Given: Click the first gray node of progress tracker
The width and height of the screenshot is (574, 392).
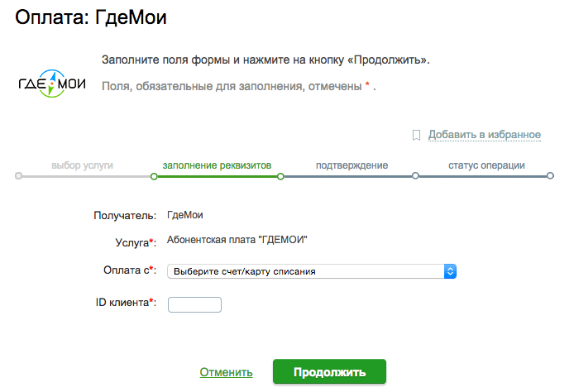Looking at the screenshot, I should [19, 176].
